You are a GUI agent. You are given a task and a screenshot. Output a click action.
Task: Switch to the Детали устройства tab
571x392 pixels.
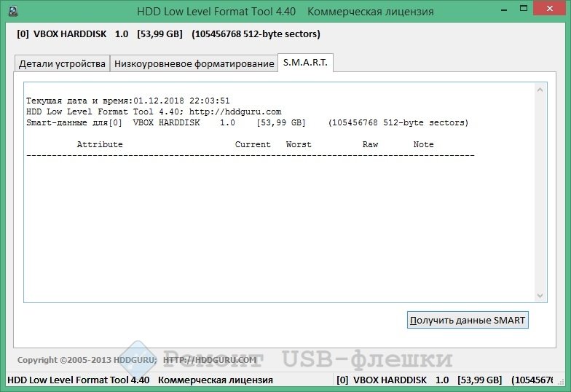[63, 64]
